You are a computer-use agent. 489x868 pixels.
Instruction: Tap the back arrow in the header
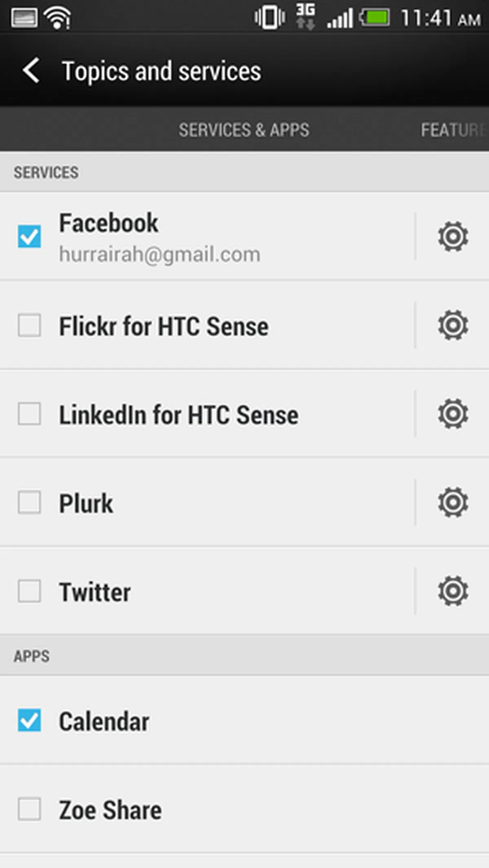tap(31, 70)
